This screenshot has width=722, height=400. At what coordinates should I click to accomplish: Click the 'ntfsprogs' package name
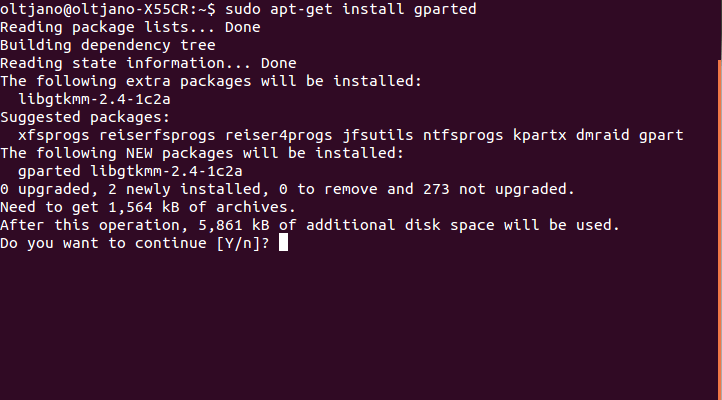pyautogui.click(x=463, y=135)
